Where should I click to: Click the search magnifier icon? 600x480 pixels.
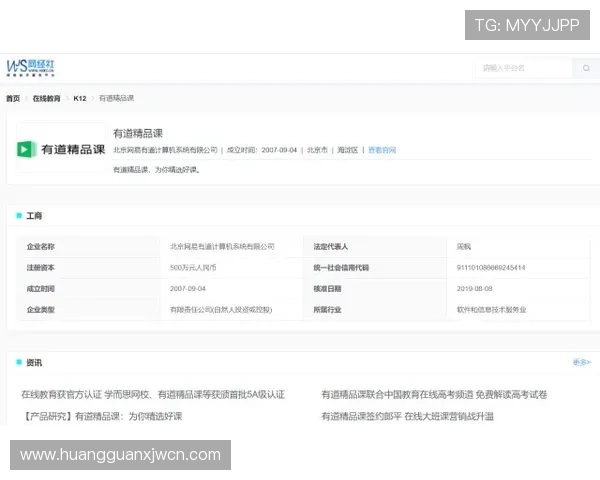[586, 68]
